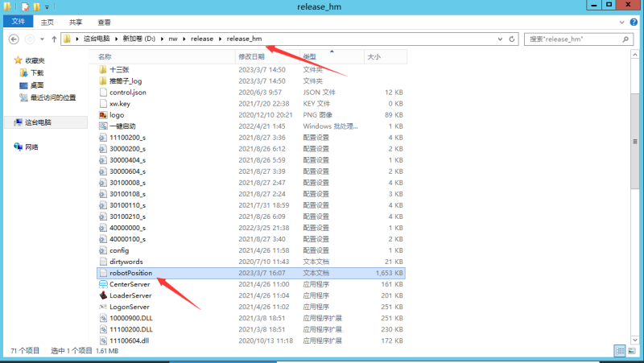Sort files by 修改日期 column header
The height and width of the screenshot is (363, 644).
250,57
